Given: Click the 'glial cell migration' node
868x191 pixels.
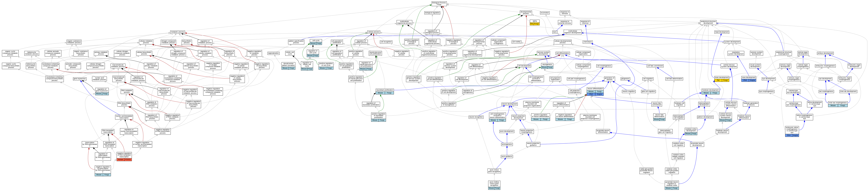Looking at the screenshot, I should pyautogui.click(x=648, y=91).
